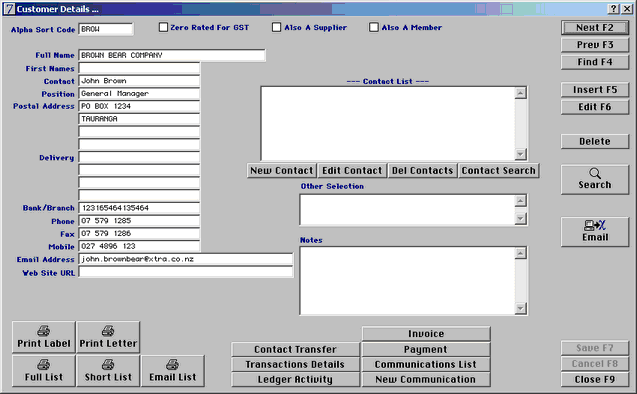Click the Email icon button
The width and height of the screenshot is (637, 394).
coord(595,232)
